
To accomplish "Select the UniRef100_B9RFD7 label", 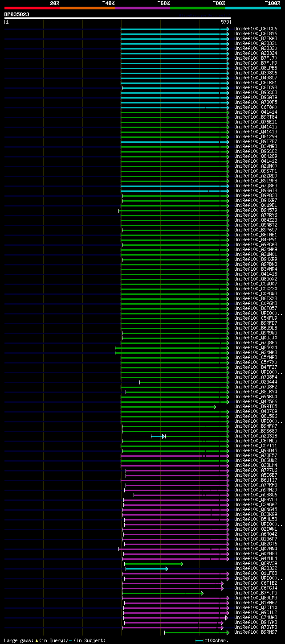I will tap(255, 323).
